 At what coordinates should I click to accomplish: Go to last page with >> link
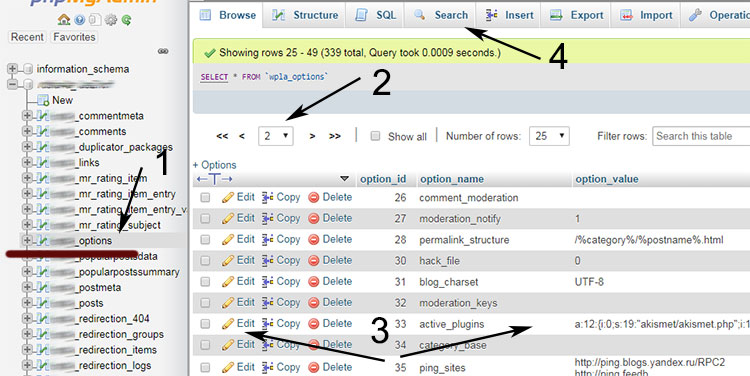click(x=335, y=136)
